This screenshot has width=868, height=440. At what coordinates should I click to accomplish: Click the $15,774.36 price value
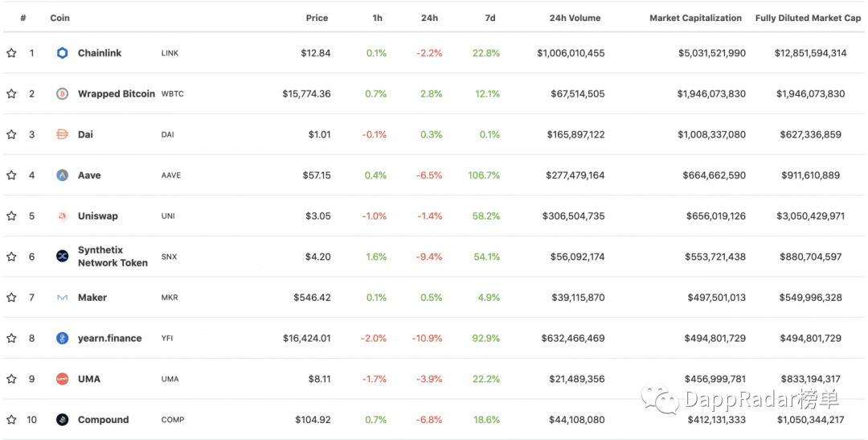click(x=307, y=93)
